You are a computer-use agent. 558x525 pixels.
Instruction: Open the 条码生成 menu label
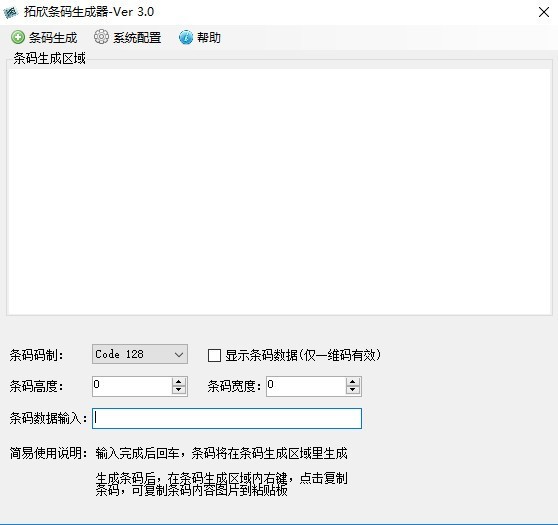(x=53, y=38)
